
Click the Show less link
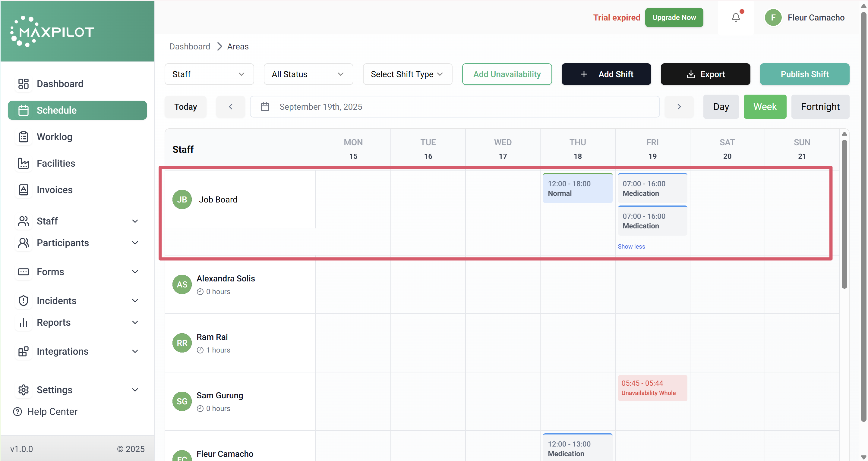coord(631,246)
